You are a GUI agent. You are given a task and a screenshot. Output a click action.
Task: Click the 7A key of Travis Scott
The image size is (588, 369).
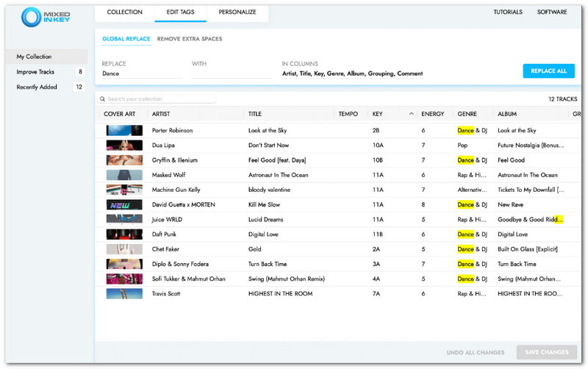click(x=376, y=293)
